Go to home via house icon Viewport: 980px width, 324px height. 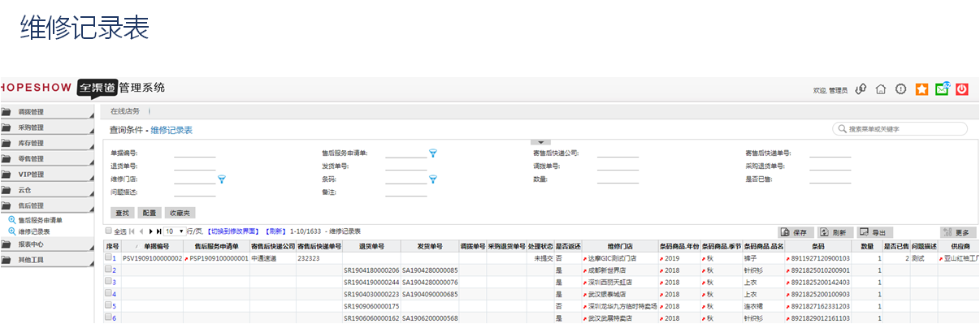coord(881,89)
